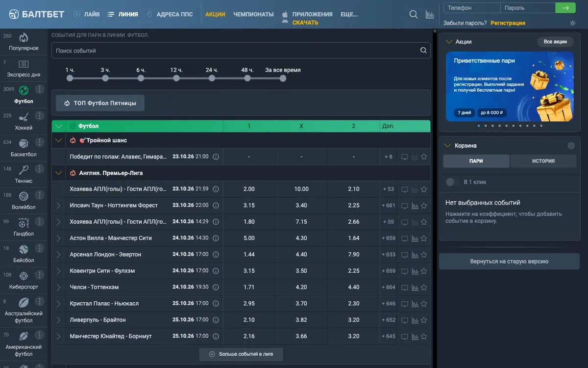Collapse the Корзина basket panel
Screen dimensions: 588x368
tap(447, 146)
